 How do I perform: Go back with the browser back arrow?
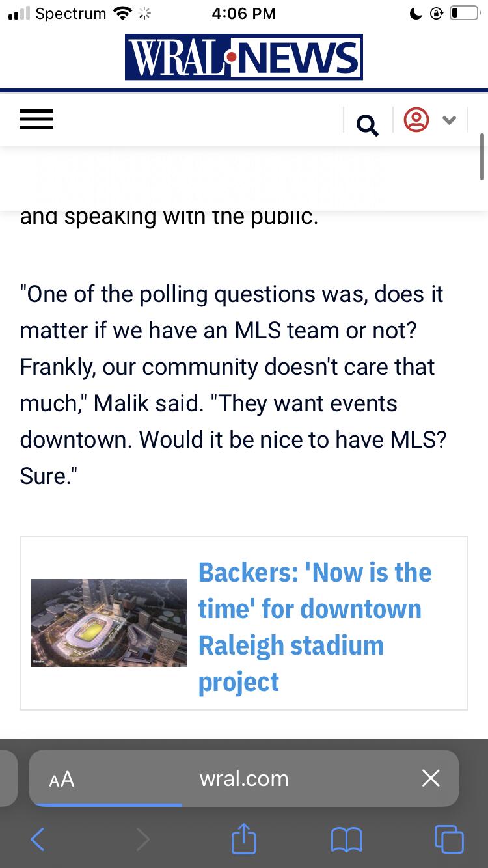tap(38, 839)
